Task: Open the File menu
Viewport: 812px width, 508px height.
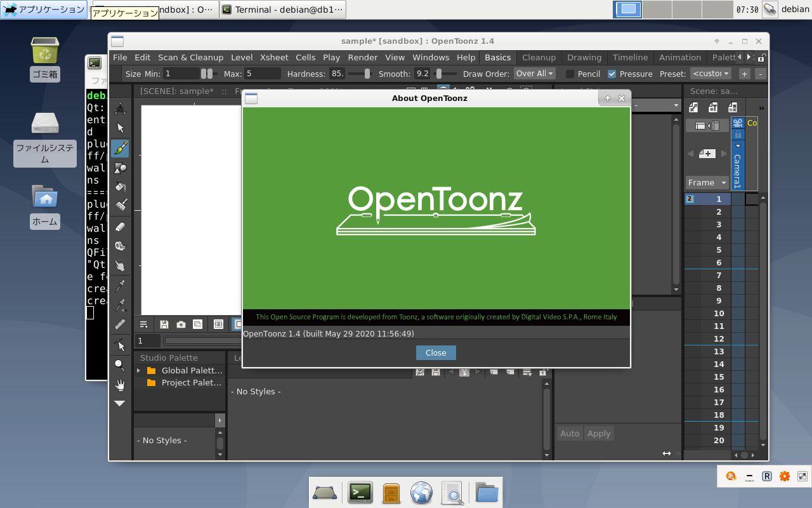Action: 120,57
